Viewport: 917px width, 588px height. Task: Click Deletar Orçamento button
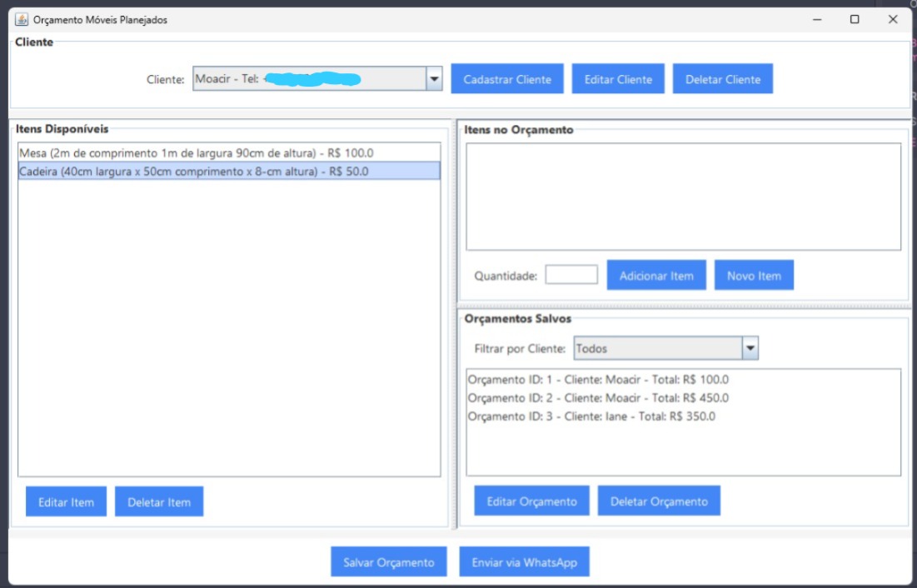pos(658,501)
